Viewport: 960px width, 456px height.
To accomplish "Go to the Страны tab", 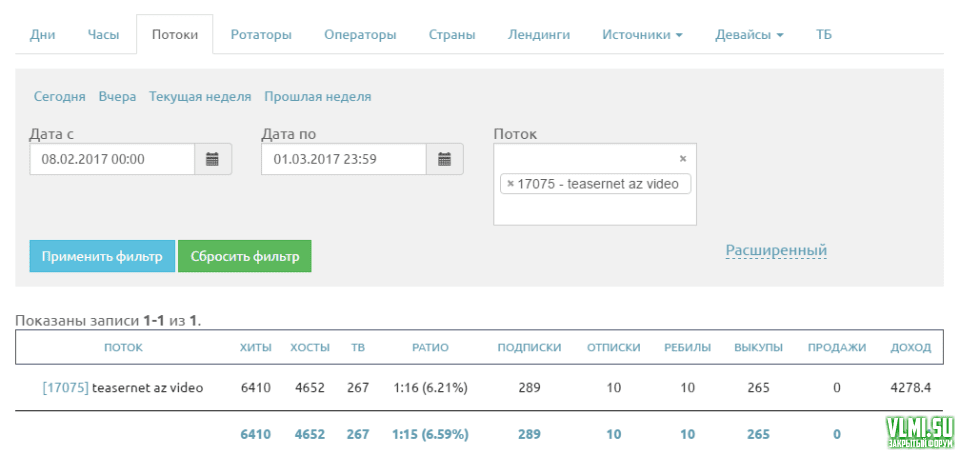I will point(452,34).
